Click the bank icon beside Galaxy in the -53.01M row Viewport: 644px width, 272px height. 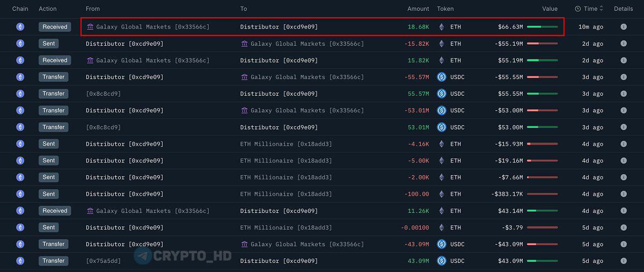tap(244, 110)
